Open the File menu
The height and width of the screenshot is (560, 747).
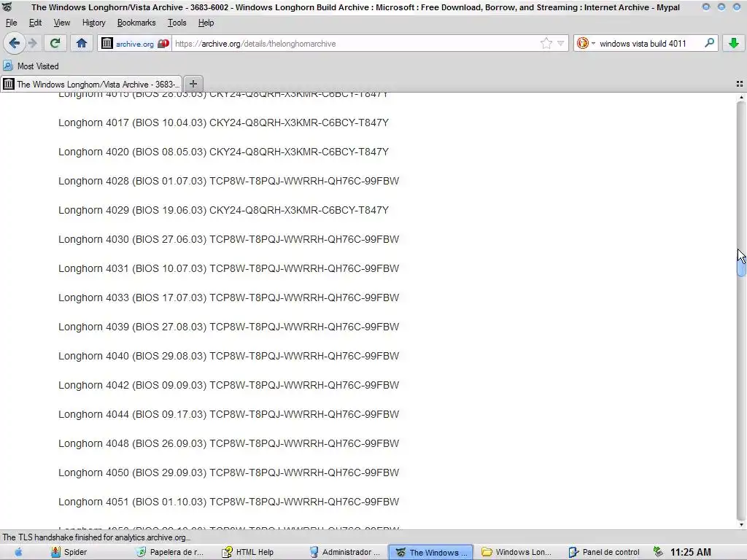click(x=12, y=23)
